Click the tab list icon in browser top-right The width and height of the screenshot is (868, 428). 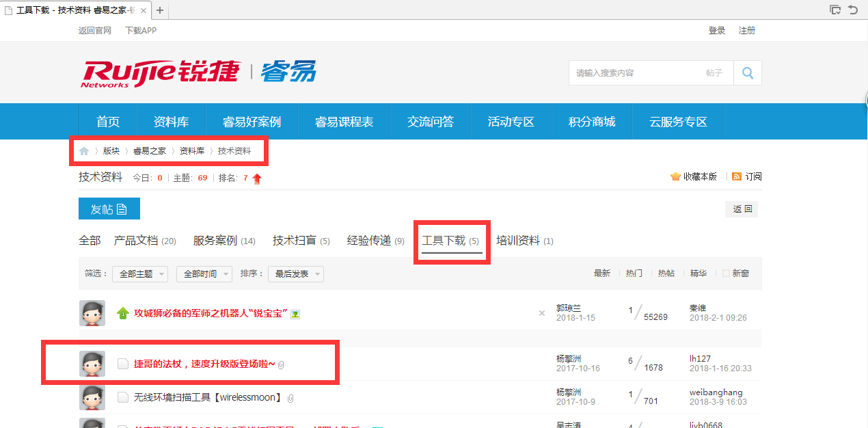pyautogui.click(x=835, y=10)
